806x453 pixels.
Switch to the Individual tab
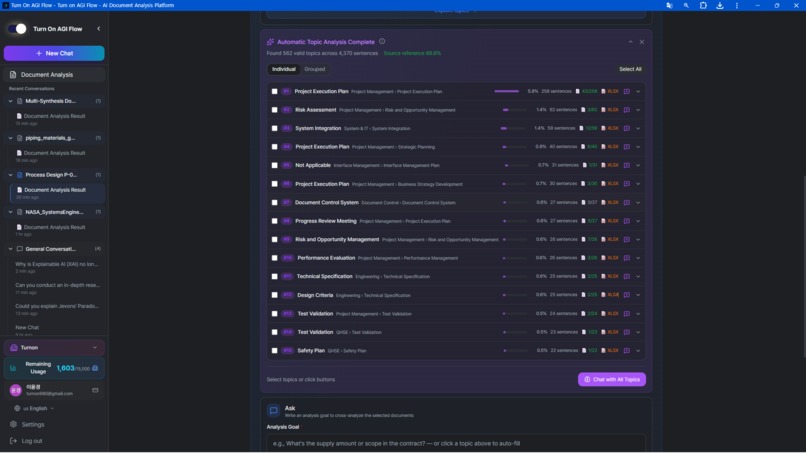[284, 69]
